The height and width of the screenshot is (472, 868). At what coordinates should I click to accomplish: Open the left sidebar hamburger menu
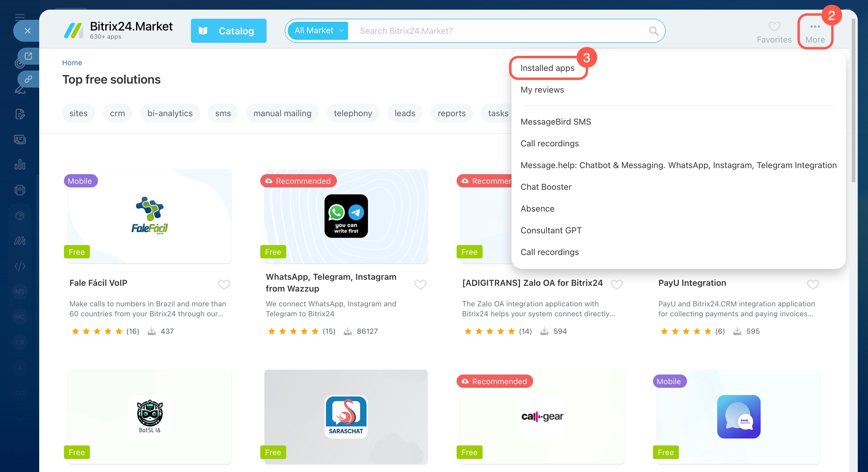coord(20,17)
